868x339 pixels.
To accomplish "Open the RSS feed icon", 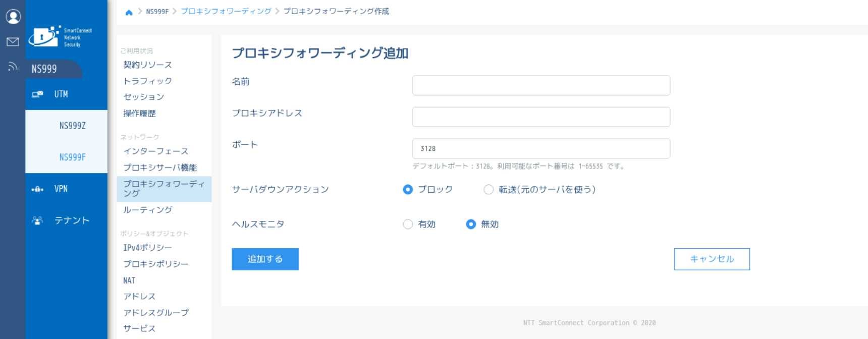I will click(x=13, y=66).
